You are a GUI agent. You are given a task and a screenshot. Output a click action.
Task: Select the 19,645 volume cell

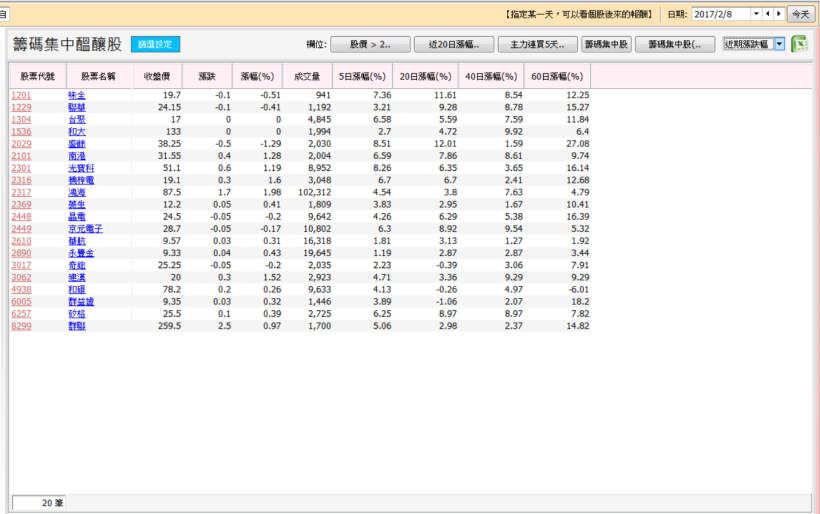tap(317, 253)
